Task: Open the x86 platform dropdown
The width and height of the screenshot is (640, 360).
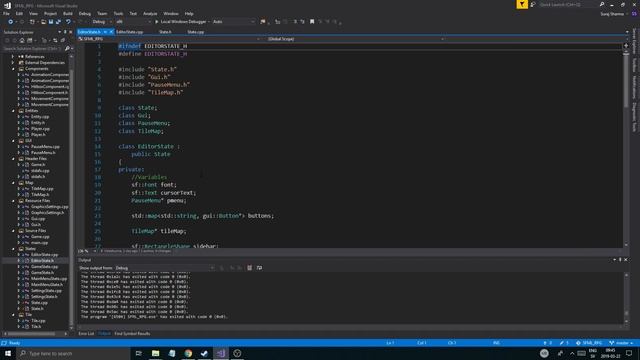Action: (133, 22)
